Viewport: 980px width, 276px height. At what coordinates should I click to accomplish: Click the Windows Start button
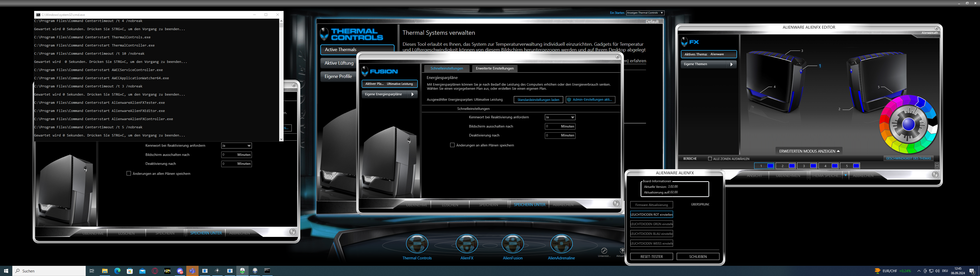click(x=6, y=271)
